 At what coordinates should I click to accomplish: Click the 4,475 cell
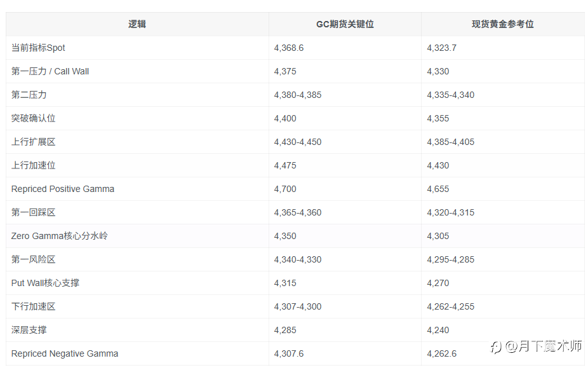285,165
